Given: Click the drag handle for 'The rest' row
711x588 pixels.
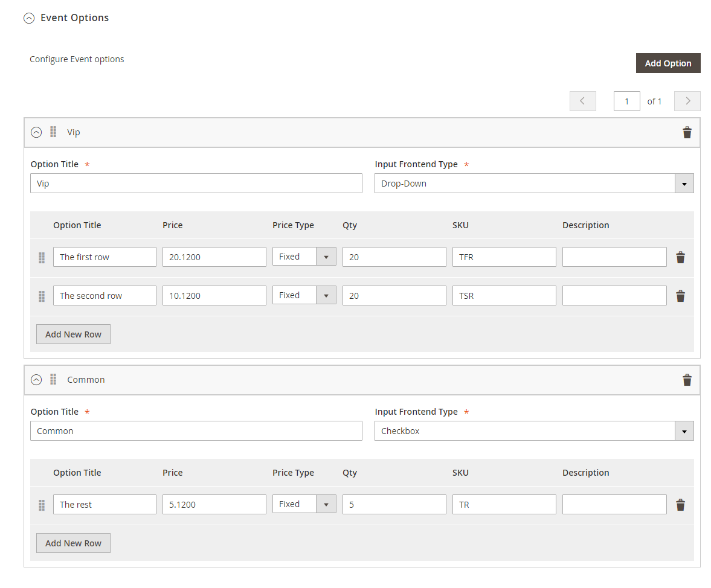Looking at the screenshot, I should click(42, 505).
